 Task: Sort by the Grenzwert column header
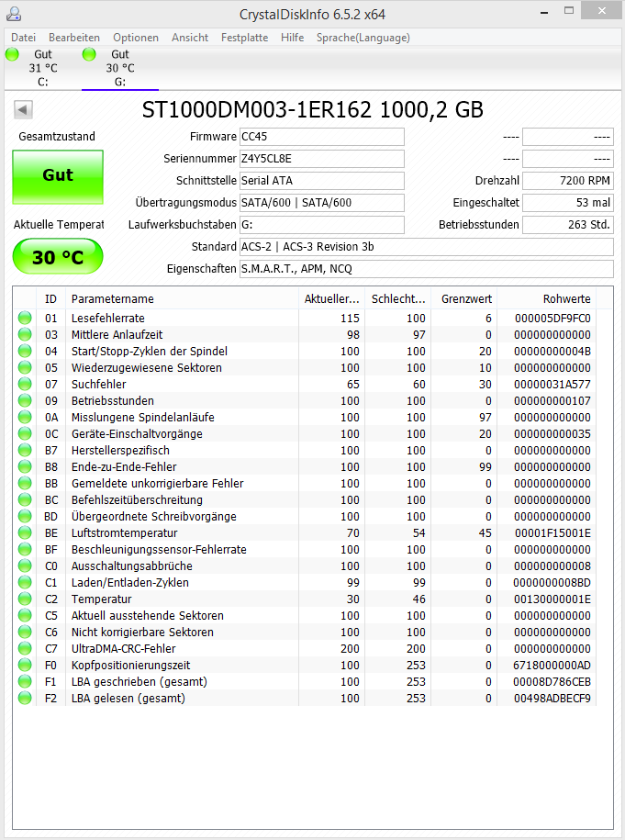click(x=465, y=298)
